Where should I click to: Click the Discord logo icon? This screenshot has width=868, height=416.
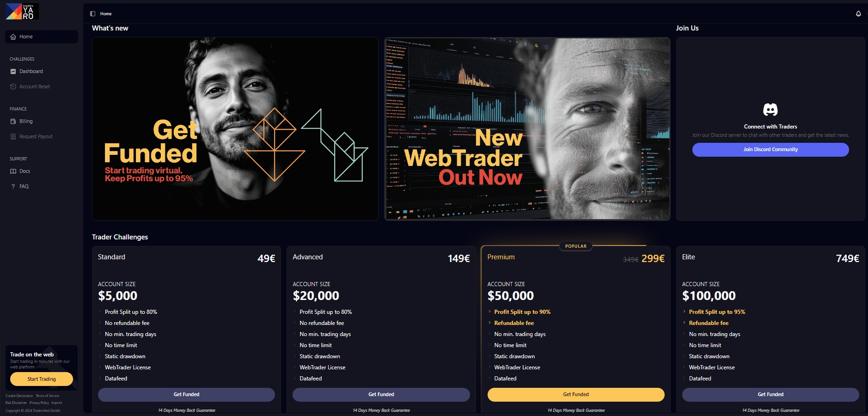[770, 110]
